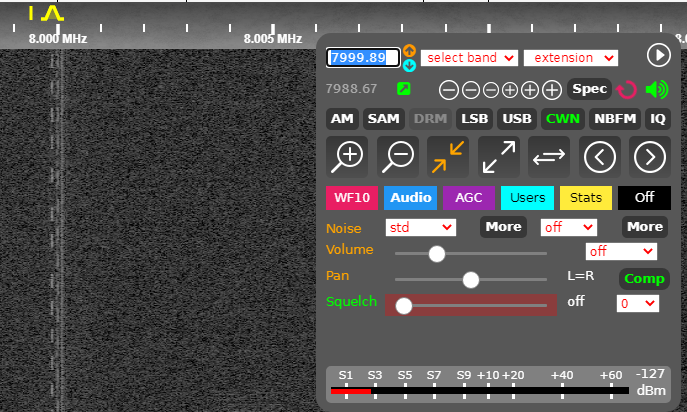Select IQ demodulation mode
This screenshot has height=412, width=687.
(x=658, y=119)
